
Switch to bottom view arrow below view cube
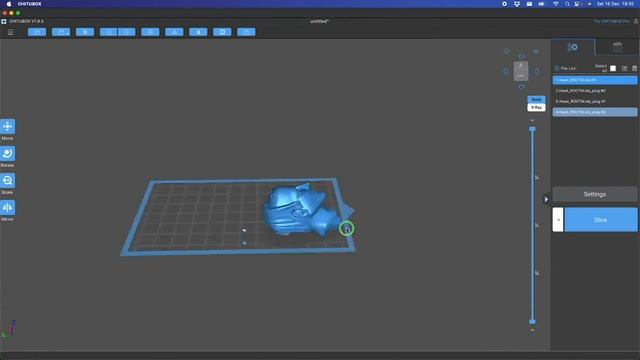[521, 87]
